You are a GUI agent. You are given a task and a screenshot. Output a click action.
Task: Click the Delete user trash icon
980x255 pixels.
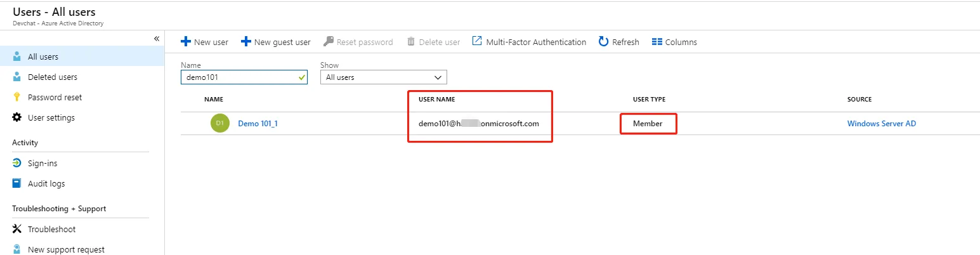pos(411,42)
